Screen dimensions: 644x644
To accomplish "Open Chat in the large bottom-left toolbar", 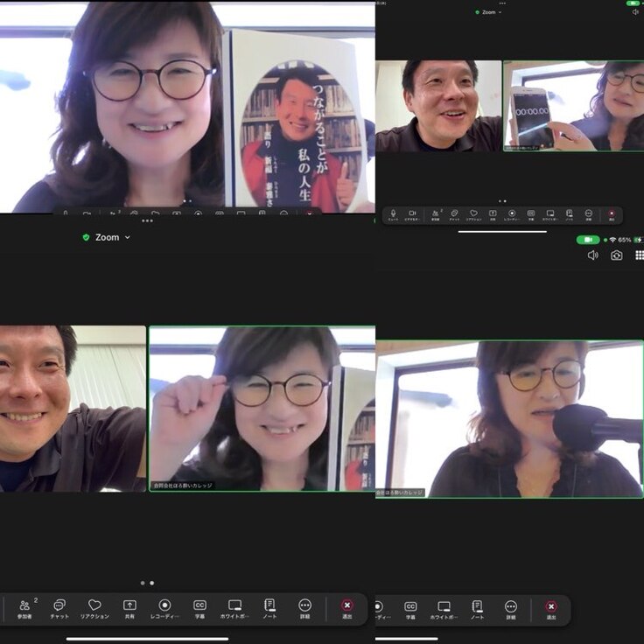I will click(59, 606).
